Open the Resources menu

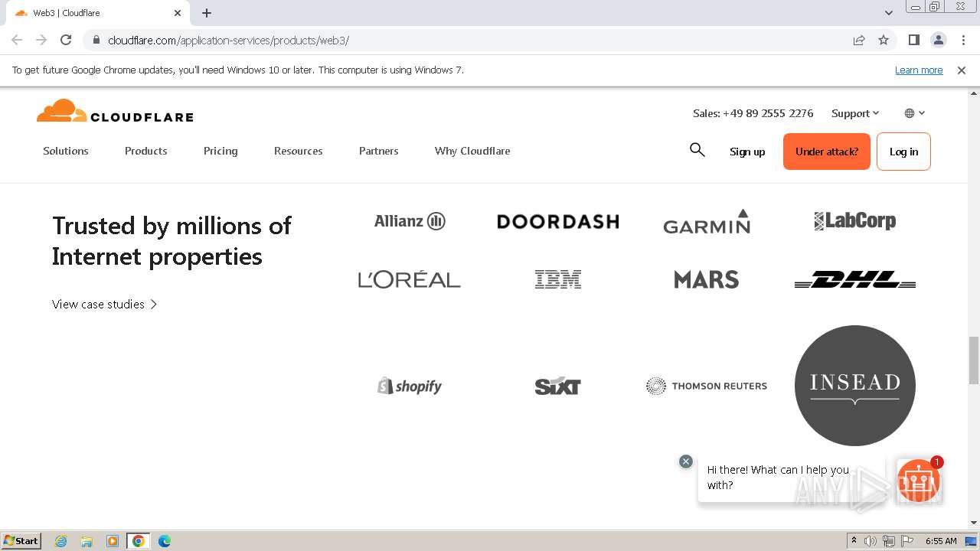[x=299, y=151]
